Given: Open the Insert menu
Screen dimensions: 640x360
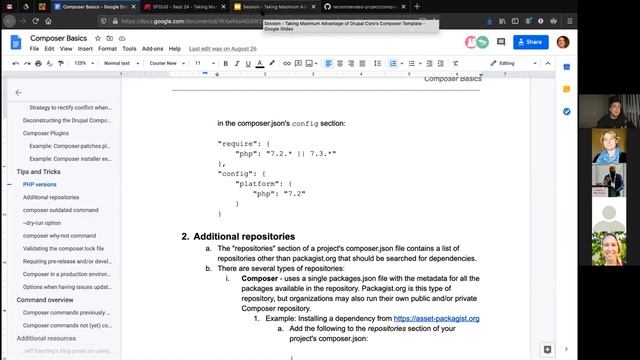Looking at the screenshot, I should point(85,49).
